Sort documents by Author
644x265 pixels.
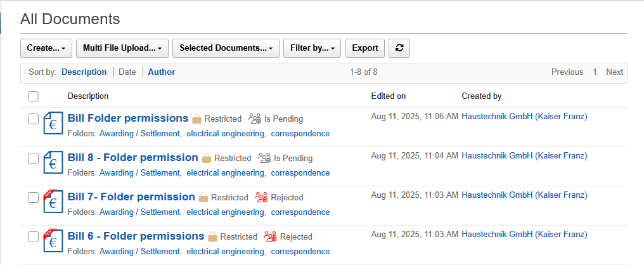(x=162, y=72)
